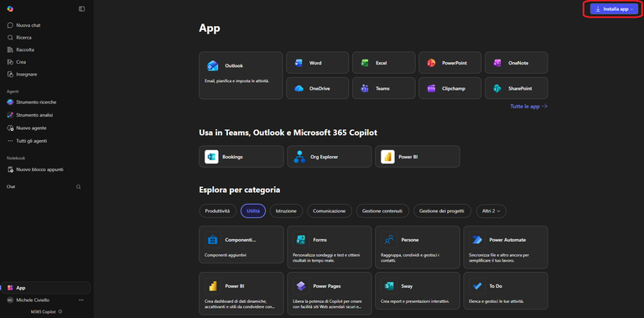
Task: Select Istruzione category filter
Action: pos(286,211)
